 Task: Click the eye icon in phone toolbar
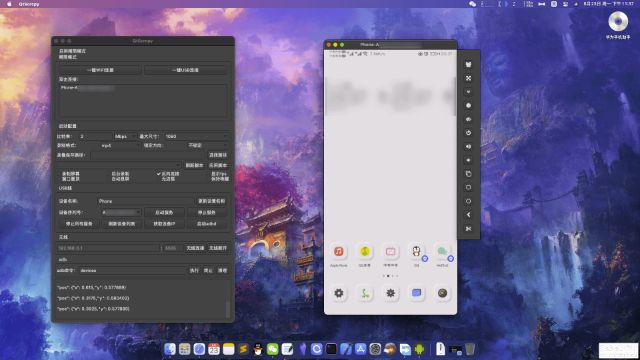pyautogui.click(x=468, y=119)
